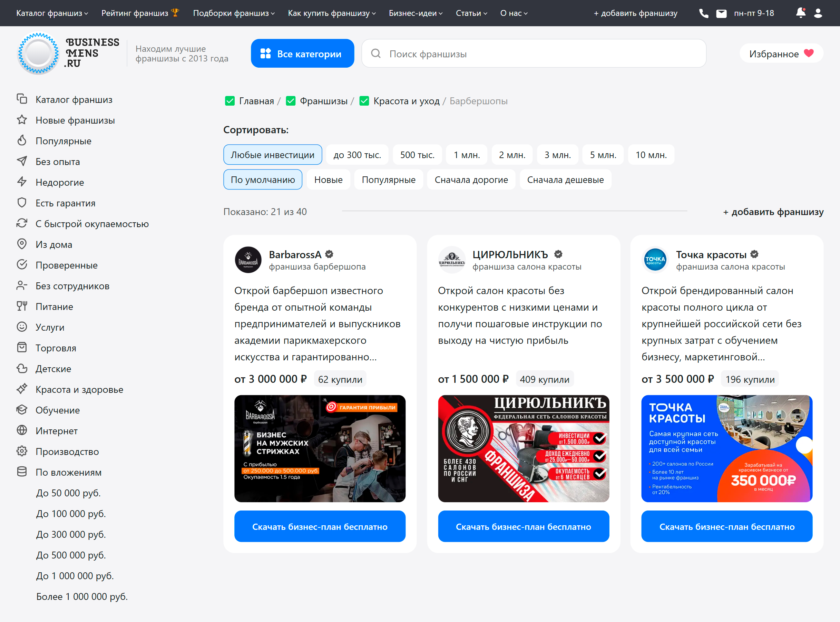The image size is (840, 622).
Task: Expand the Бизнес-идеи dropdown
Action: coord(416,13)
